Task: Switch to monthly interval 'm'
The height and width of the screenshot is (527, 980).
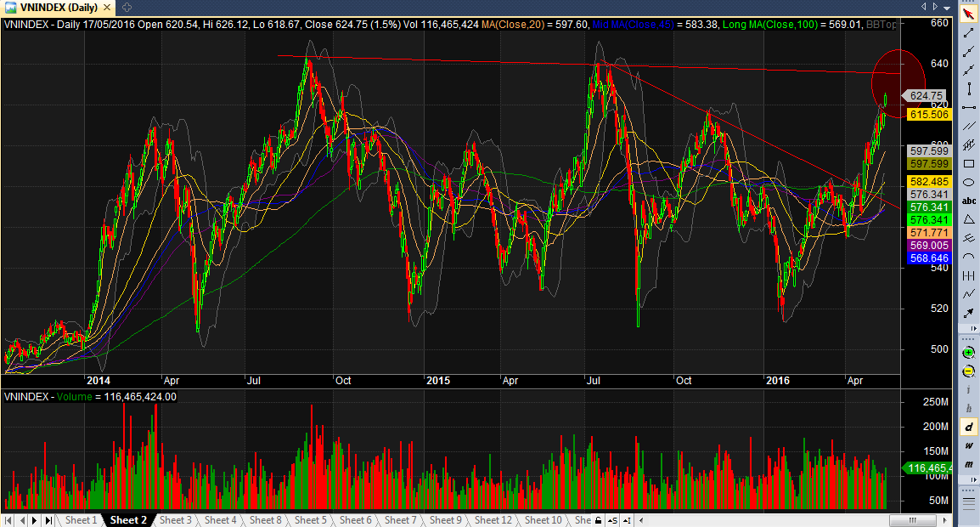Action: pos(968,464)
